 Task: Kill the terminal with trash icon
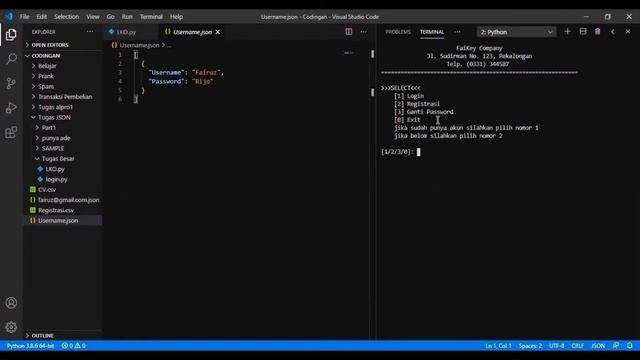click(598, 31)
